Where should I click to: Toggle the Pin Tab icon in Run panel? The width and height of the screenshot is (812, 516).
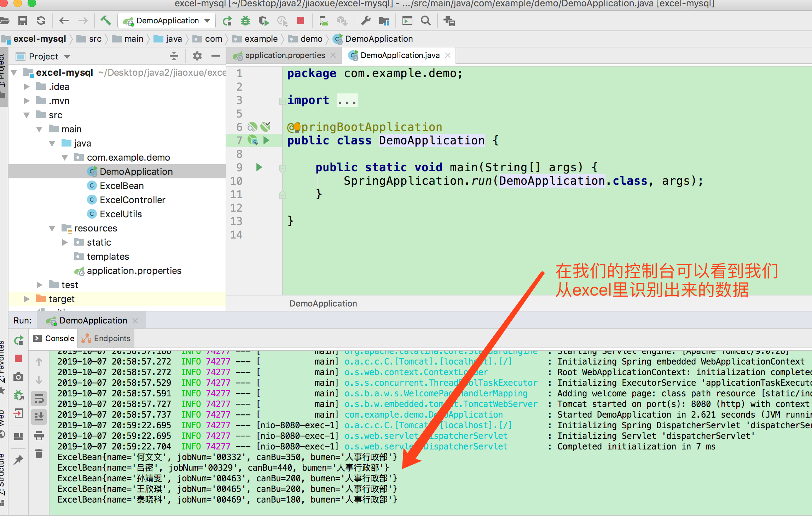tap(19, 460)
